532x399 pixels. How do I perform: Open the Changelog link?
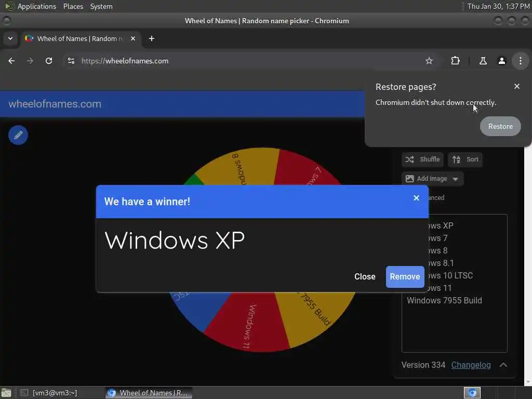471,365
